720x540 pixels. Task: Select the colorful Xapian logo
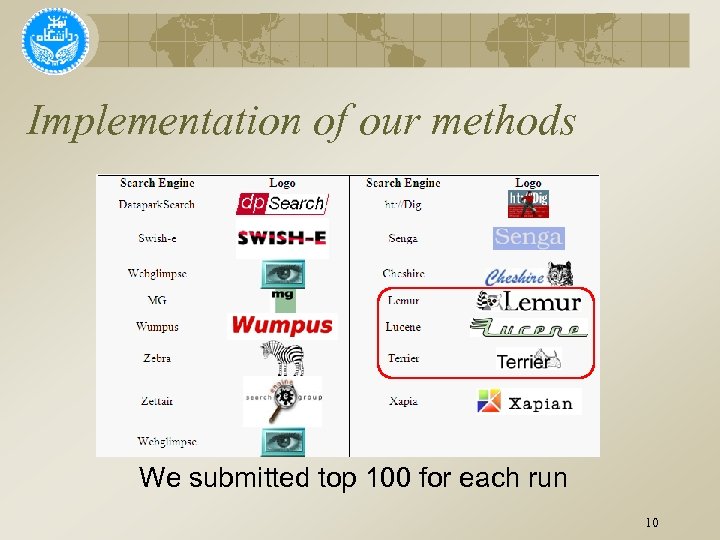(529, 402)
